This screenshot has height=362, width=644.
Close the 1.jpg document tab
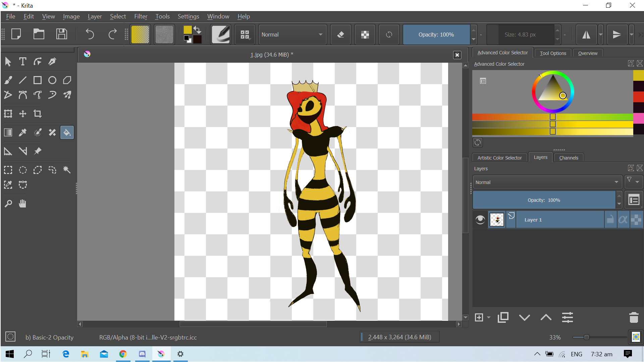click(x=457, y=55)
